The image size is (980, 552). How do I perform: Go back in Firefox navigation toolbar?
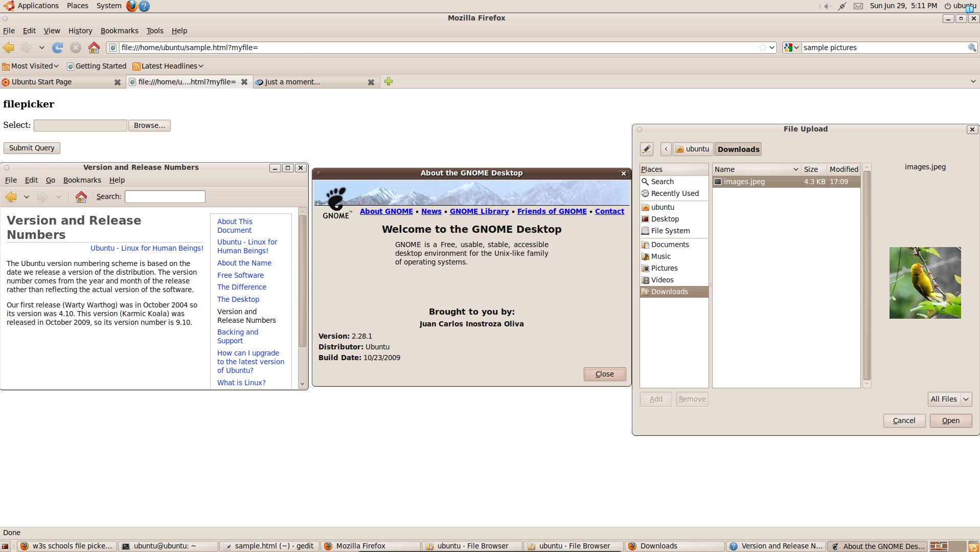pyautogui.click(x=9, y=48)
